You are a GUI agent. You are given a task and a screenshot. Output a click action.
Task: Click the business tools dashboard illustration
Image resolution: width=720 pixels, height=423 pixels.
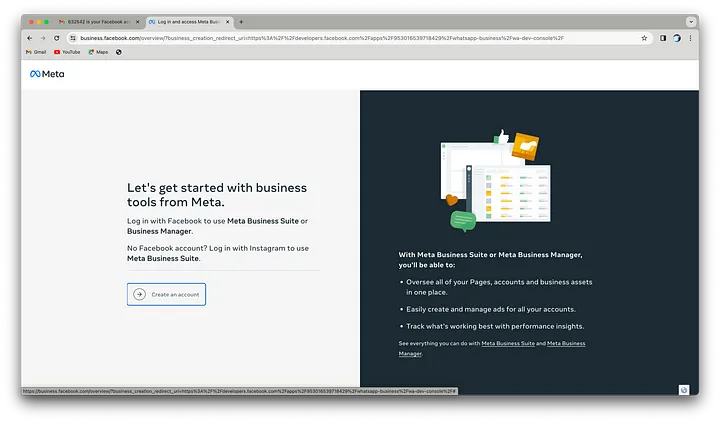point(495,180)
